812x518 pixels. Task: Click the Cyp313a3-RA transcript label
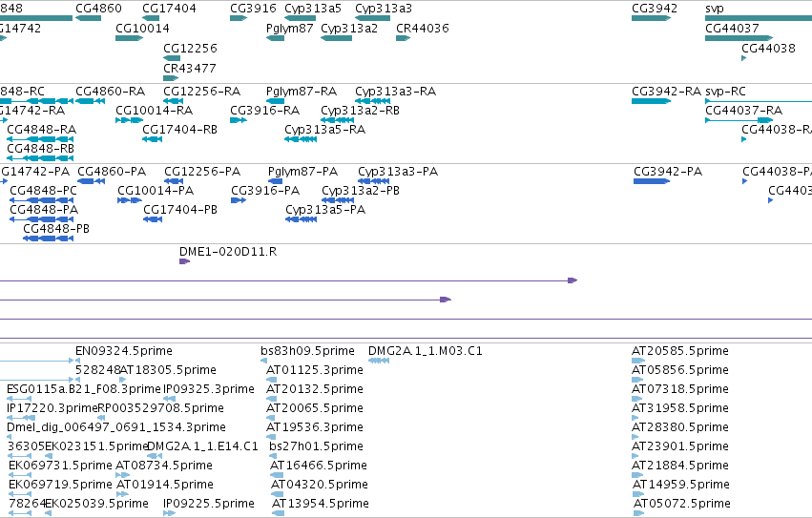pos(396,92)
